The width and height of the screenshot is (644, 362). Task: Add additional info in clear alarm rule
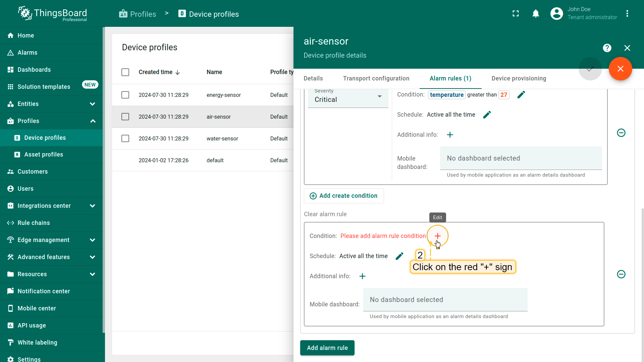(x=362, y=276)
